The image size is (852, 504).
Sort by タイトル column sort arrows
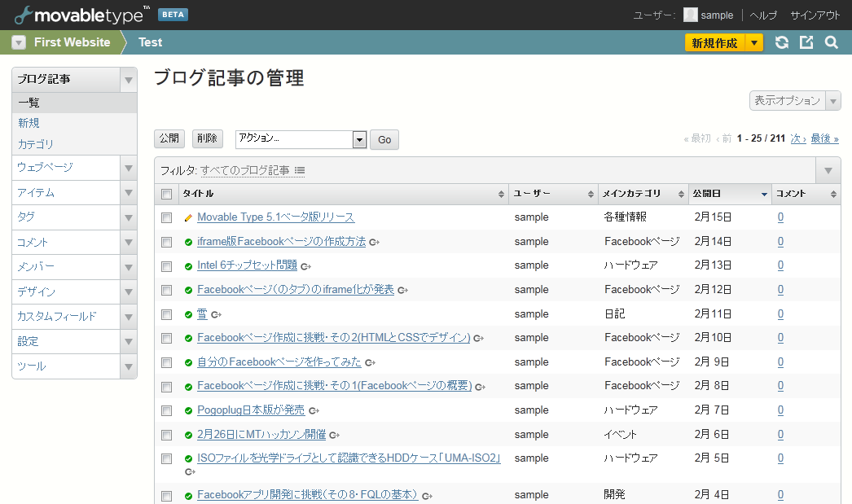[x=501, y=194]
